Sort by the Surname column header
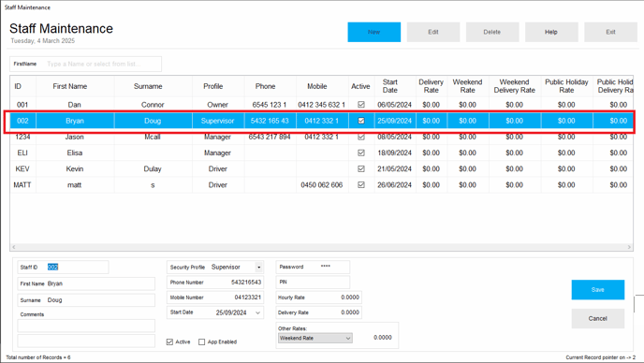Image resolution: width=644 pixels, height=363 pixels. pyautogui.click(x=153, y=86)
